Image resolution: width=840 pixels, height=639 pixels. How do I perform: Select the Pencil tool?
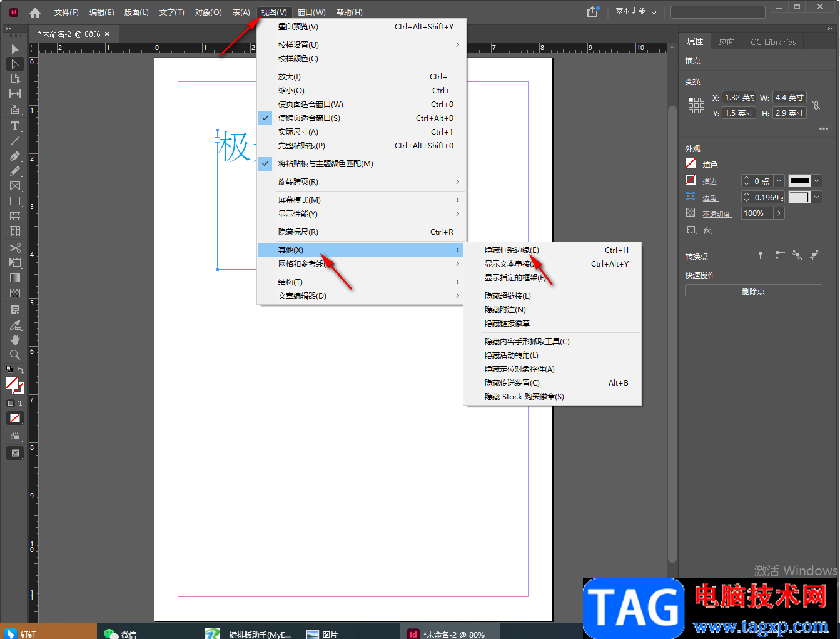pos(15,171)
